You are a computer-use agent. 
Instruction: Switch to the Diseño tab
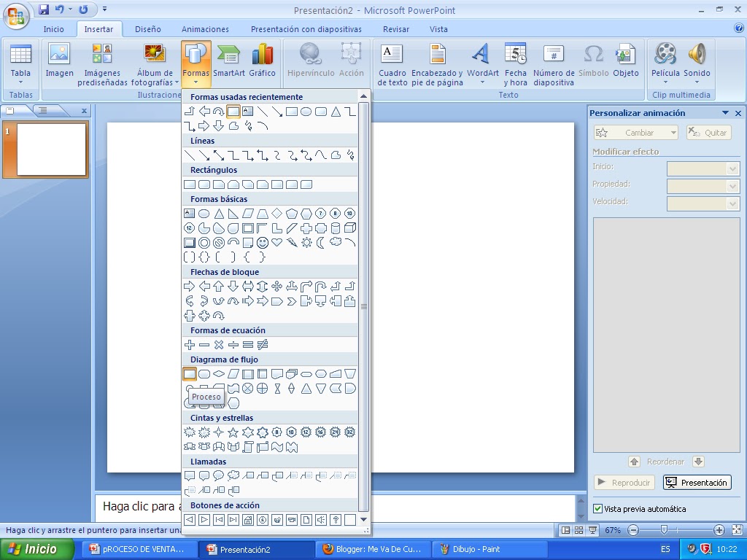coord(147,29)
